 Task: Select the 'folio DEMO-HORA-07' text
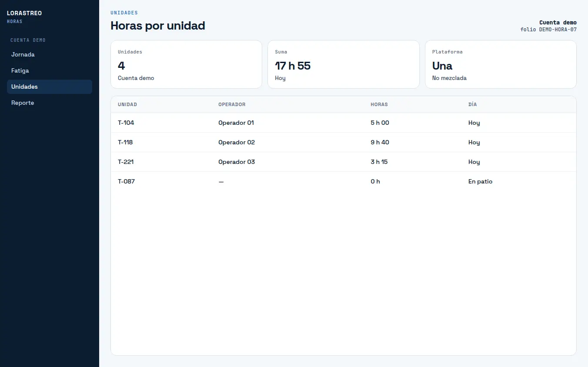coord(548,30)
